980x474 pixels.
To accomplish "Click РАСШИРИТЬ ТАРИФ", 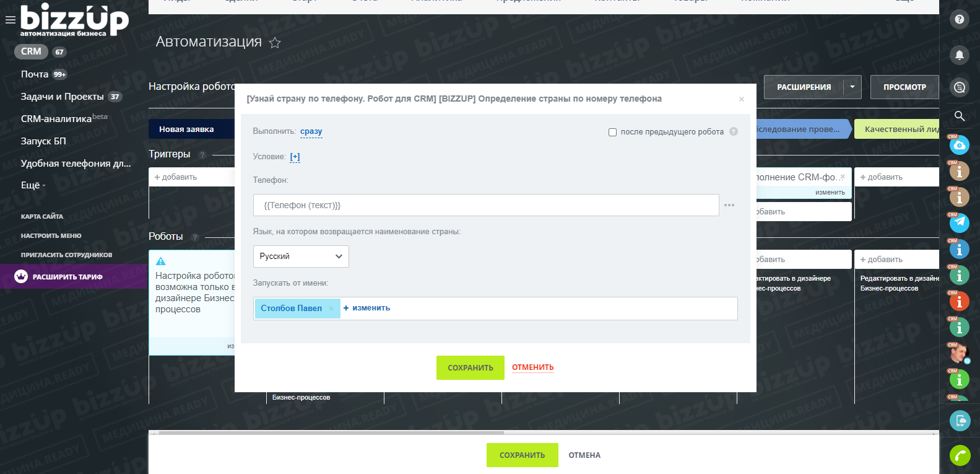I will (68, 277).
